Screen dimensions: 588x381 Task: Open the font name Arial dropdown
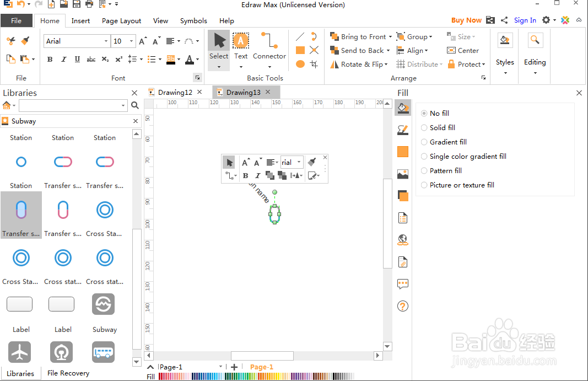tap(106, 41)
